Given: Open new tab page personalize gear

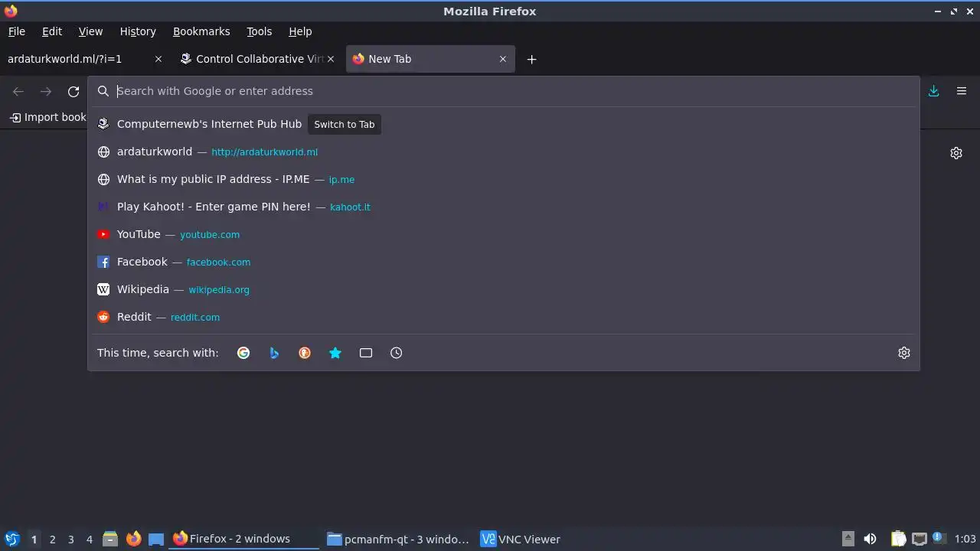Looking at the screenshot, I should click(x=956, y=153).
